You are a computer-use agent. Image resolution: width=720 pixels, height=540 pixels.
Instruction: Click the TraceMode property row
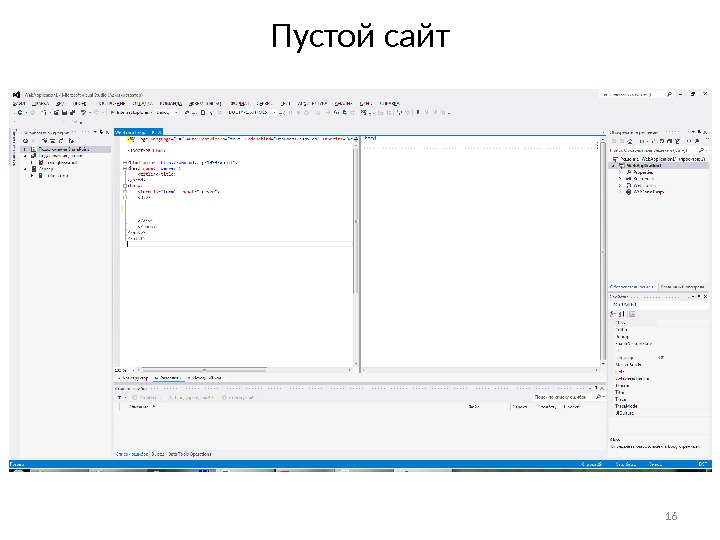(x=658, y=406)
